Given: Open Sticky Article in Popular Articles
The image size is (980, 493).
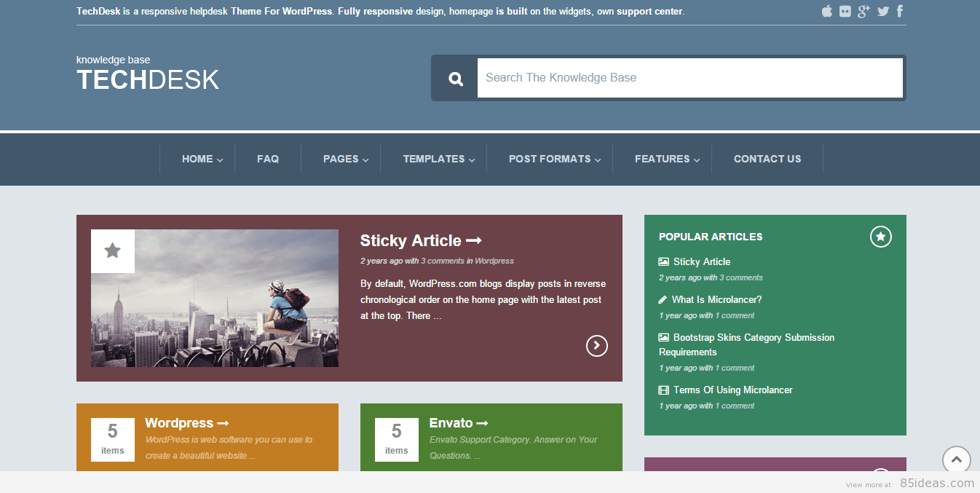Looking at the screenshot, I should [x=702, y=261].
